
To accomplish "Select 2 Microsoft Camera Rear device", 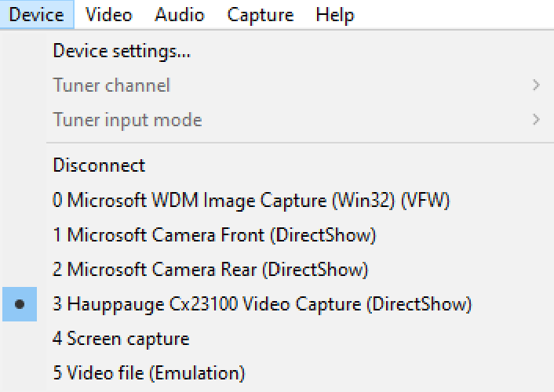I will click(x=278, y=270).
